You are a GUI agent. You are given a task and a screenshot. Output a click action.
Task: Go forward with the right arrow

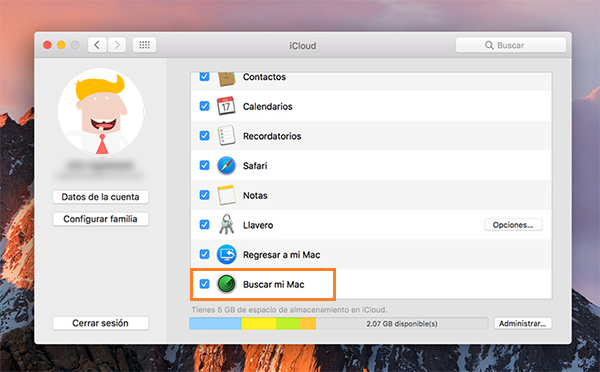[117, 45]
